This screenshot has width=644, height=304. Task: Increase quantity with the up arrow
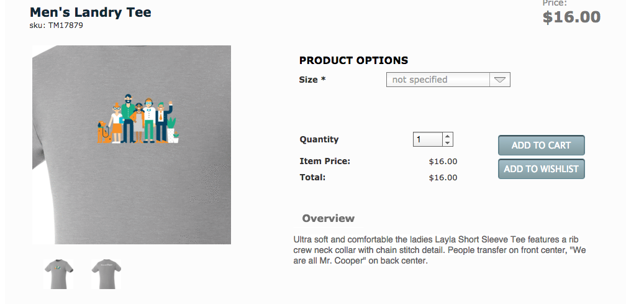448,136
